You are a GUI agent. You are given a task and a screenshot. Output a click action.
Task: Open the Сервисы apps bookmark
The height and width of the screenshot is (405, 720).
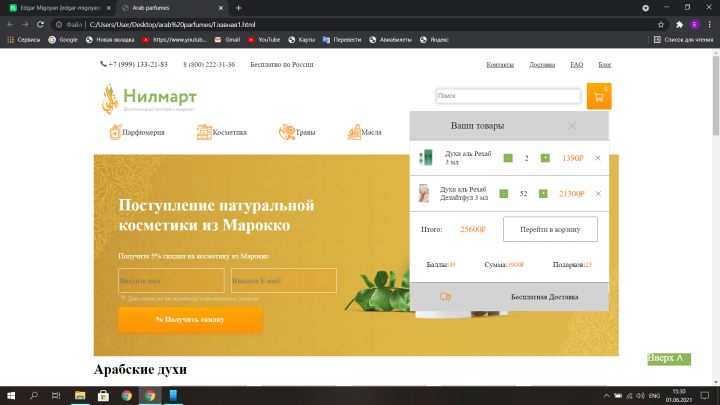[24, 40]
